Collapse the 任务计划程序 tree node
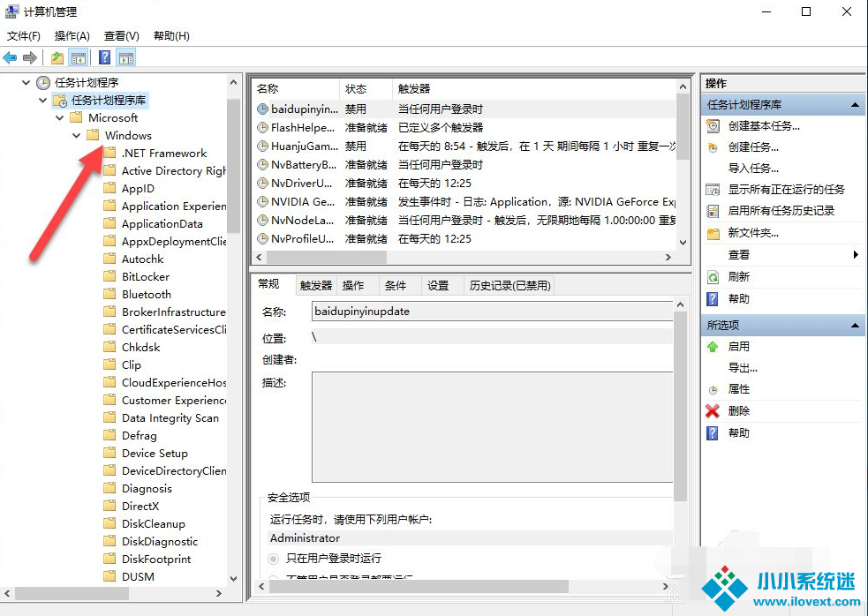868x616 pixels. [x=26, y=82]
